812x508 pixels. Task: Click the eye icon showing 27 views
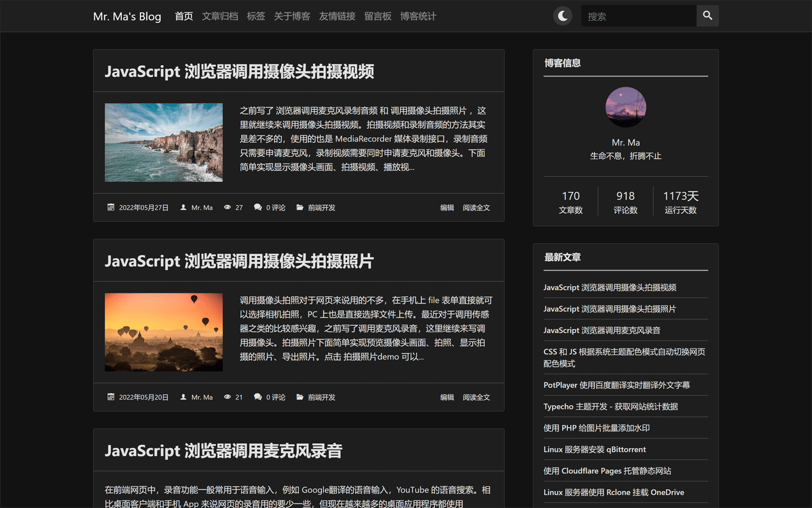pyautogui.click(x=227, y=207)
